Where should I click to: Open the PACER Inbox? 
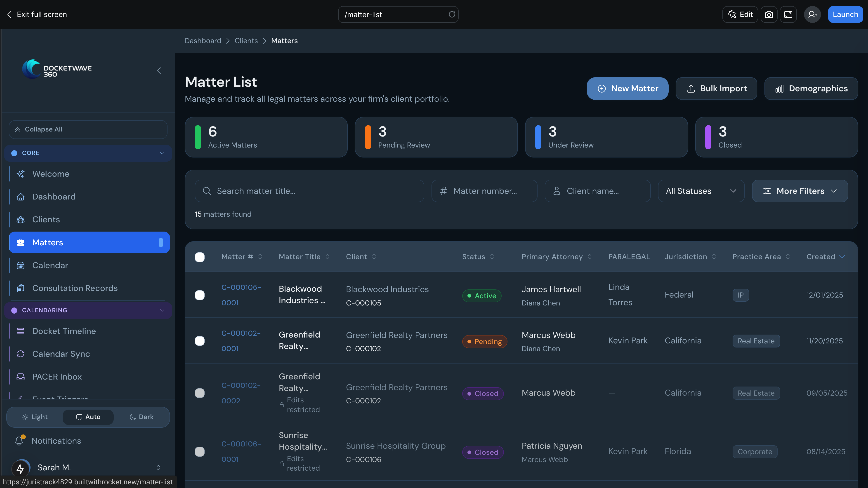click(57, 377)
